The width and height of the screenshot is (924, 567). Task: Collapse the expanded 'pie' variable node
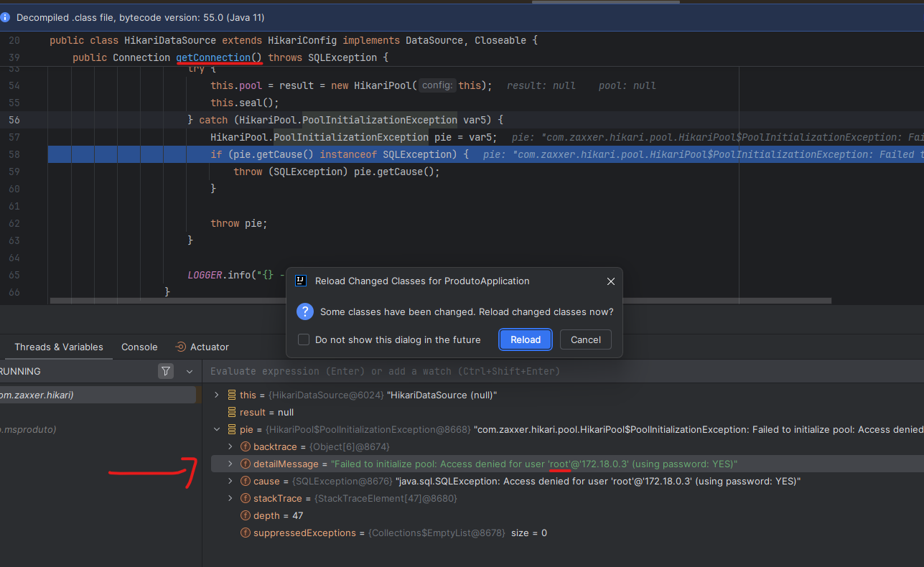click(x=217, y=430)
